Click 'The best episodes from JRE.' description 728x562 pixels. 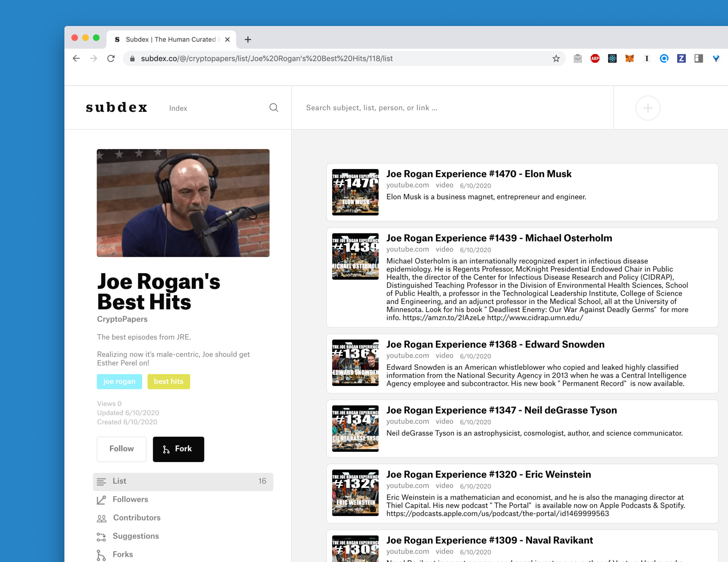[x=144, y=337]
